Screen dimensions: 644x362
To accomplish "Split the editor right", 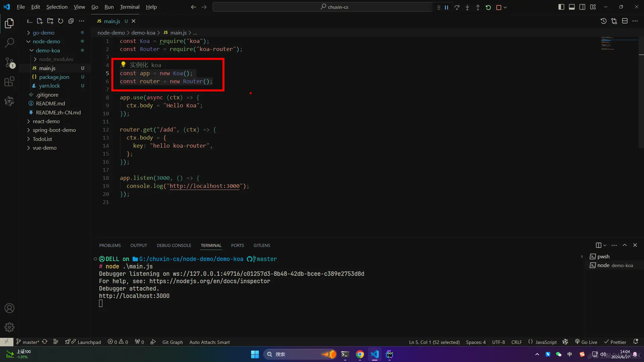I will point(625,21).
